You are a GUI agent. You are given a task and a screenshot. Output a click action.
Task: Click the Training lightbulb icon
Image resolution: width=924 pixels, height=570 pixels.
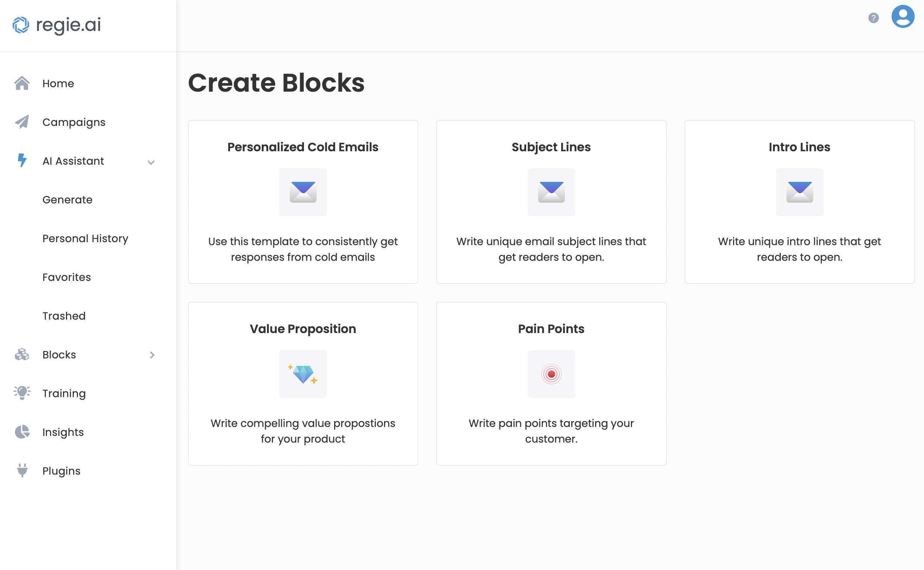[22, 393]
